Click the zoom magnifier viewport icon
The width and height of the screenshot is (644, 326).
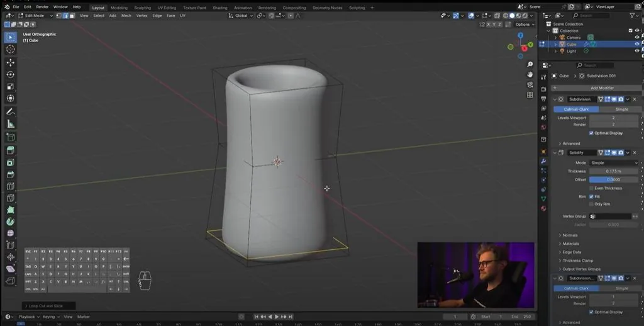530,64
